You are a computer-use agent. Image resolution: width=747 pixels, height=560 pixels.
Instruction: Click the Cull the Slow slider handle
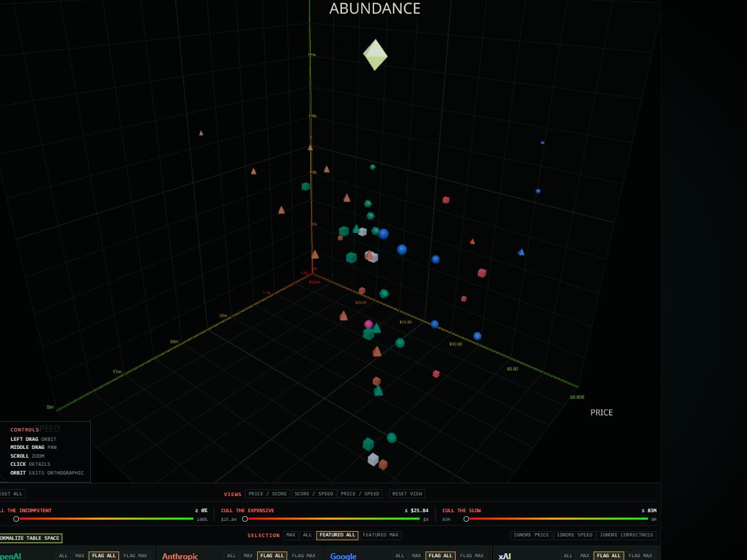point(466,519)
